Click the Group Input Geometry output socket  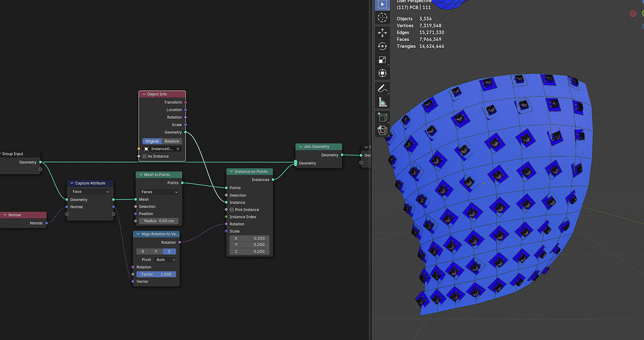point(40,162)
